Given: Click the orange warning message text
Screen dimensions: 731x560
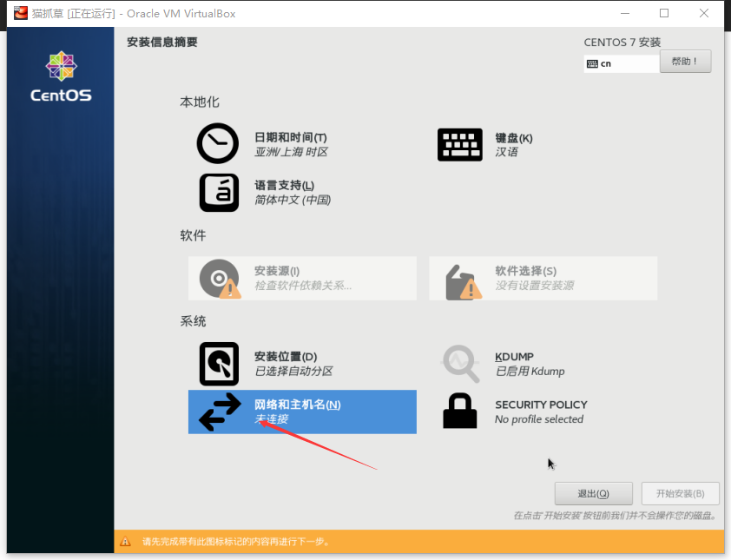Looking at the screenshot, I should pos(236,542).
